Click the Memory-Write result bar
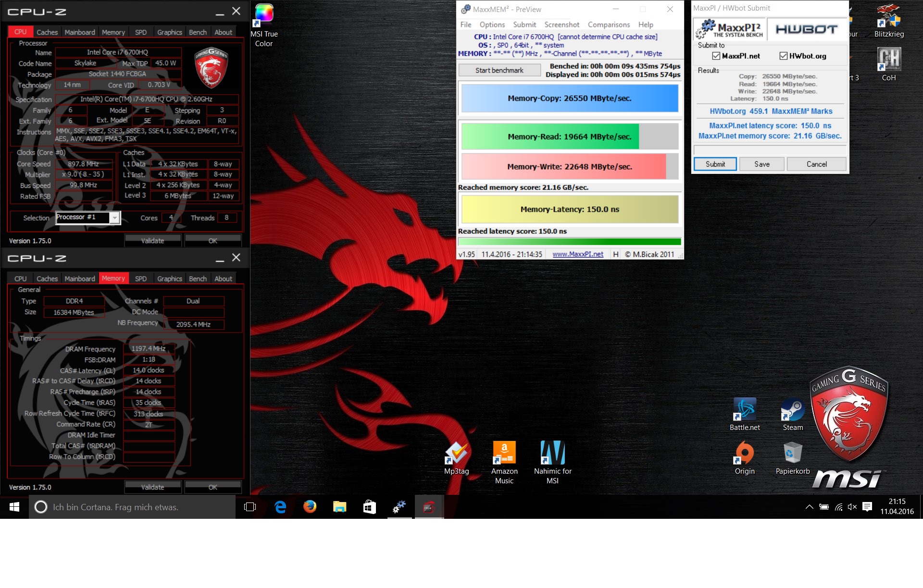 pyautogui.click(x=570, y=166)
